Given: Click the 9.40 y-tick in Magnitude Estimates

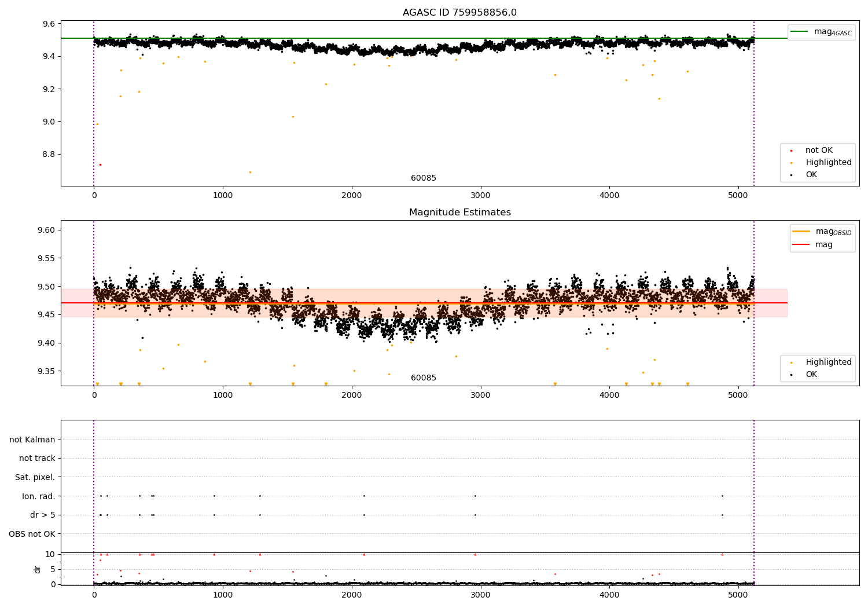Looking at the screenshot, I should [46, 343].
